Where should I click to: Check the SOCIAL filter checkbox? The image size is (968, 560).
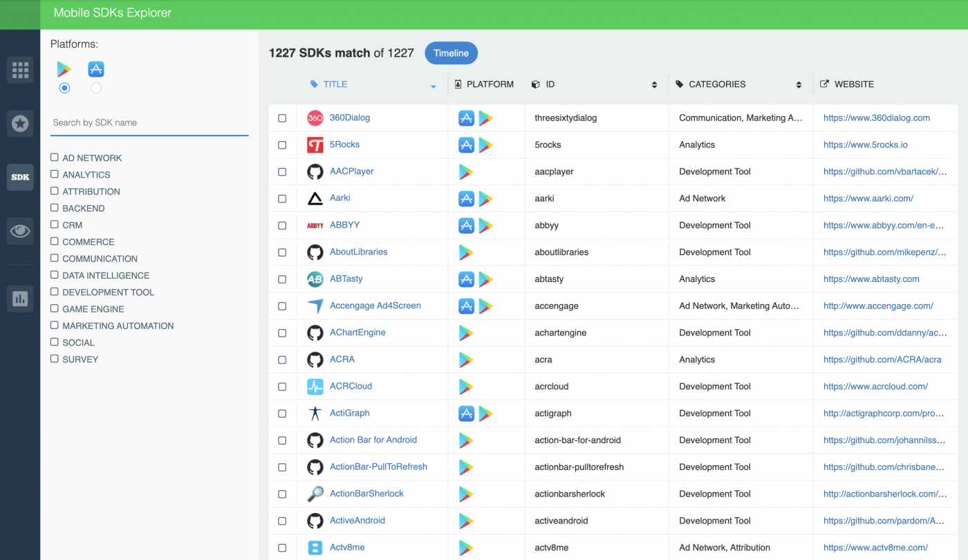[55, 342]
